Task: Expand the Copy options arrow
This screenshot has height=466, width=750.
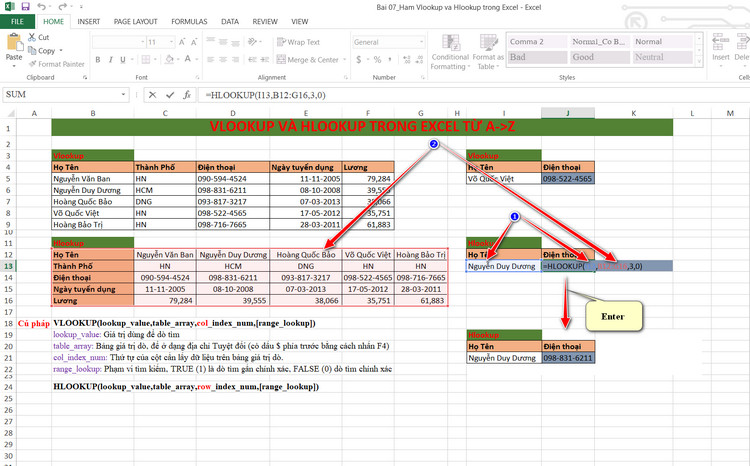Action: [x=61, y=51]
